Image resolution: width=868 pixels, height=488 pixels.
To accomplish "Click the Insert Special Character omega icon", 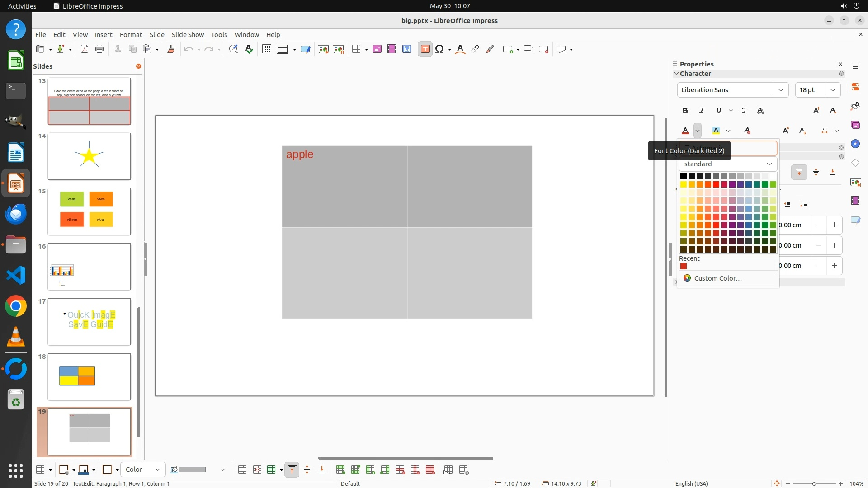I will pos(439,49).
